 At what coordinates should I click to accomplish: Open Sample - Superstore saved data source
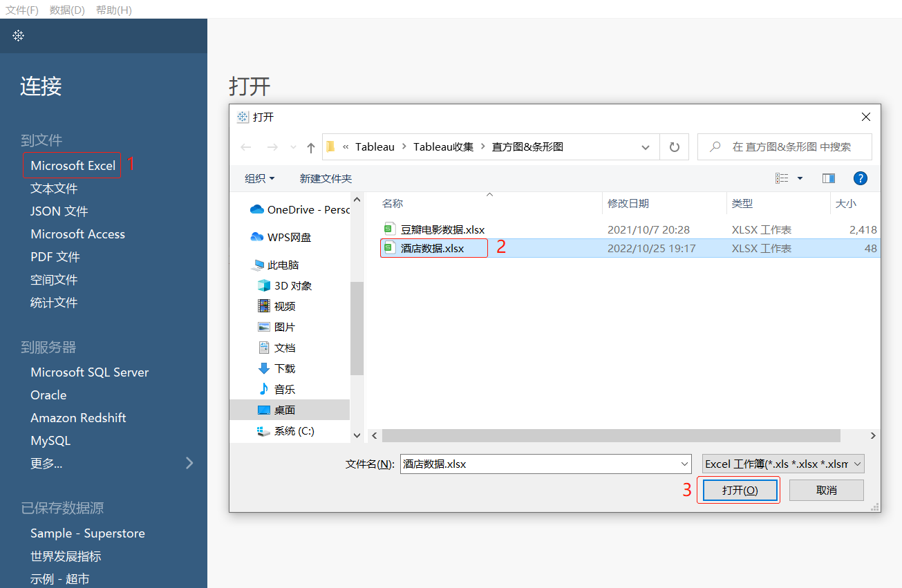tap(88, 533)
